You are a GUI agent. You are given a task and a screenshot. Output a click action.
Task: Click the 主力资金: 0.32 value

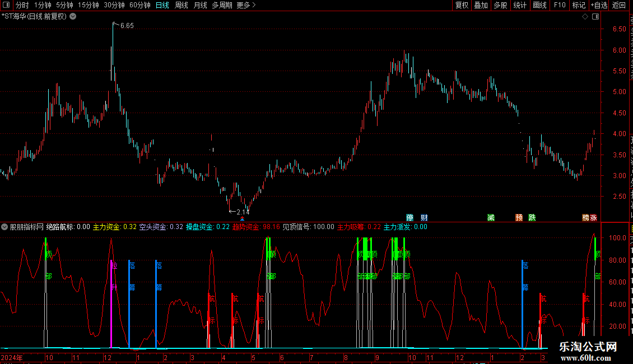[x=115, y=227]
